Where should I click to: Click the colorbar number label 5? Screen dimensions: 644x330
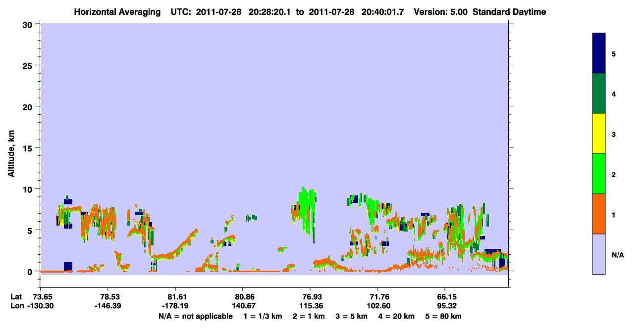tap(614, 54)
